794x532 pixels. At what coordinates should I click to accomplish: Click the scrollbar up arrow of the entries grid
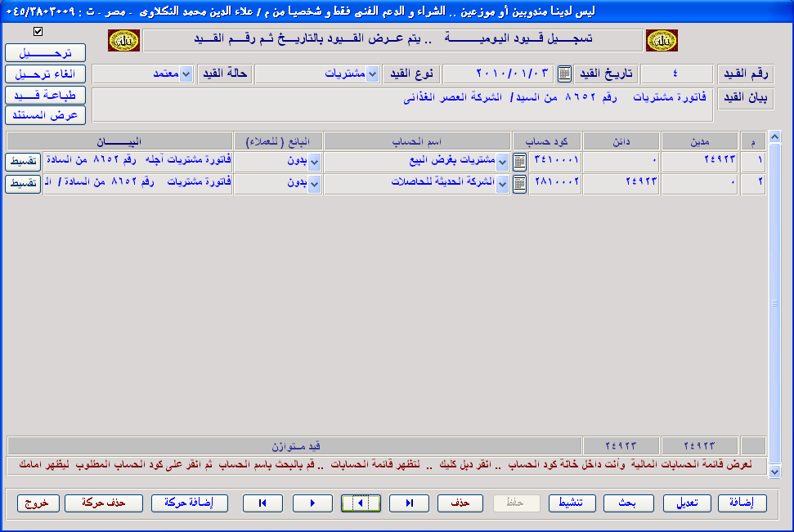point(774,136)
